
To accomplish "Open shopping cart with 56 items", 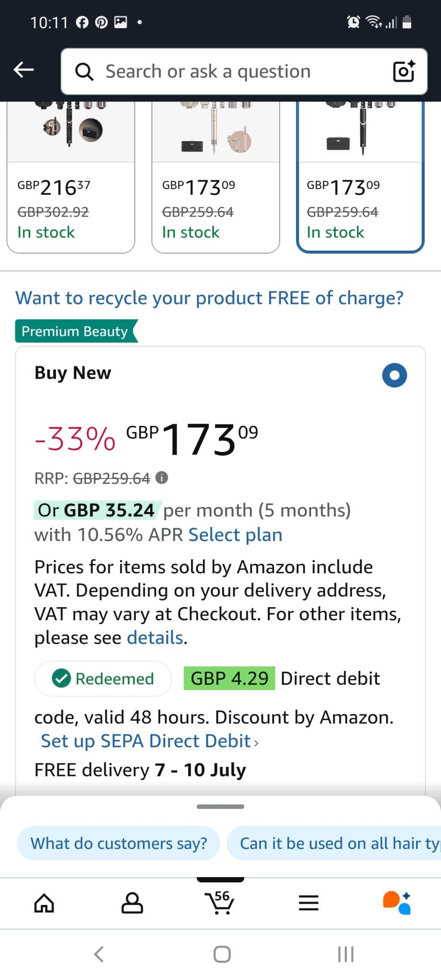I will point(220,903).
